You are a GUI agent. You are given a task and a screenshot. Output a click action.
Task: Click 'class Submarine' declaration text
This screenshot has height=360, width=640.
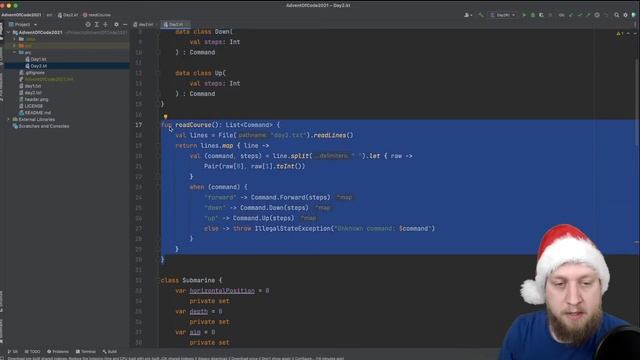point(188,280)
